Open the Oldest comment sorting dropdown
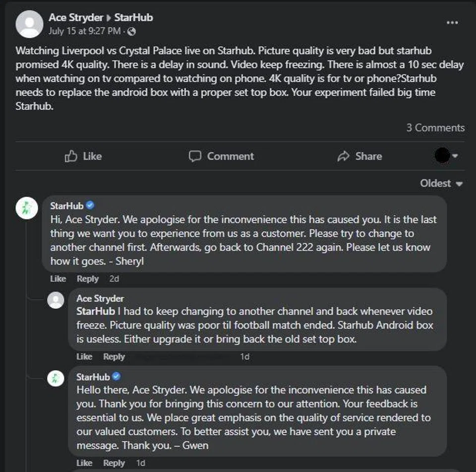Screen dimensions: 476x472 (x=441, y=184)
